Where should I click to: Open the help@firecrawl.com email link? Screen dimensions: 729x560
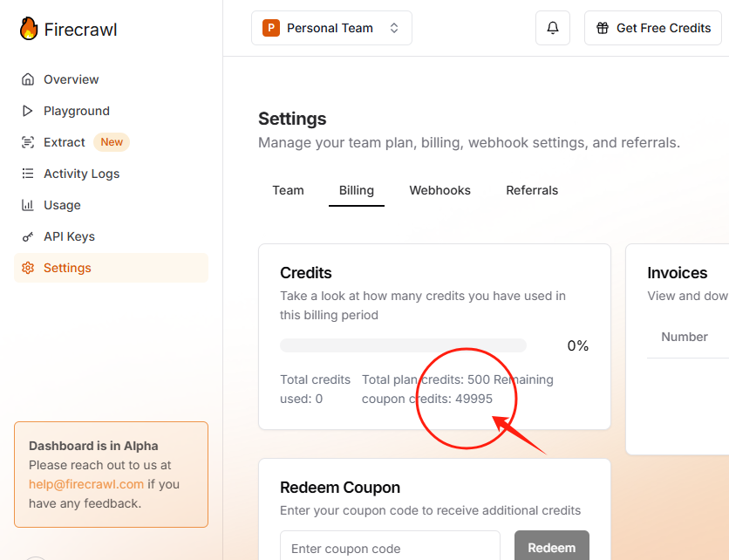86,484
